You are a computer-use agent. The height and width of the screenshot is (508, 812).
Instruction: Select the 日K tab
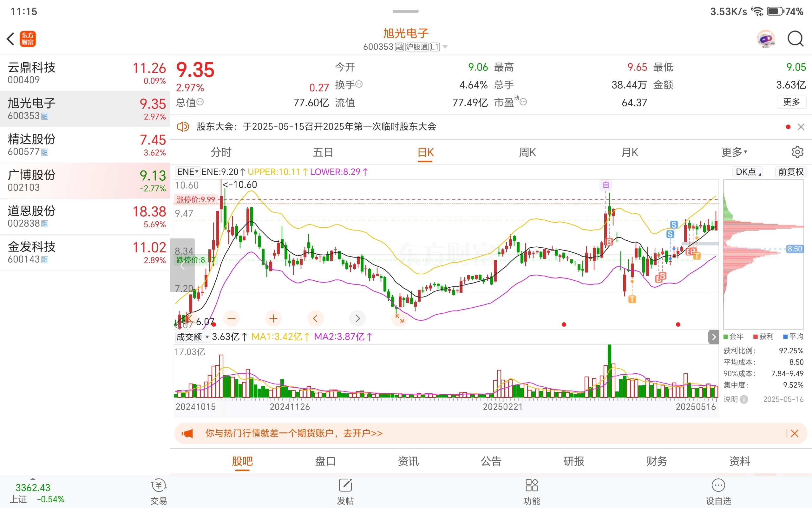pos(425,152)
